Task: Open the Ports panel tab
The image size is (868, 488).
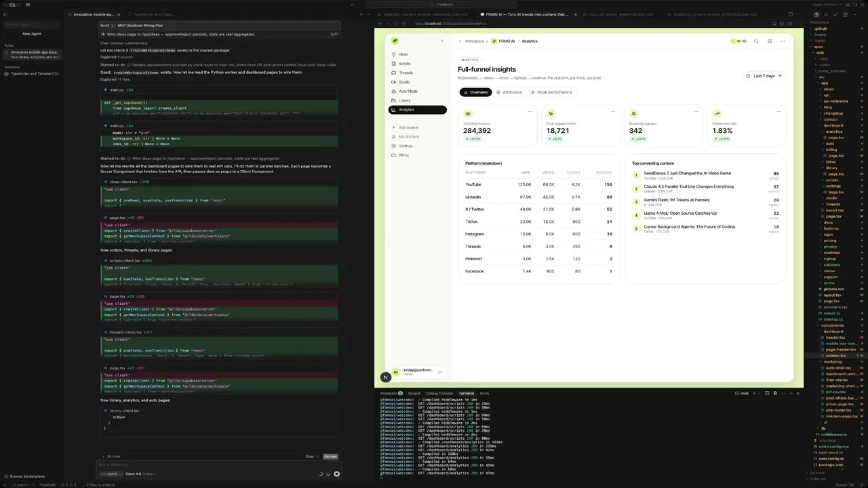Action: [484, 393]
